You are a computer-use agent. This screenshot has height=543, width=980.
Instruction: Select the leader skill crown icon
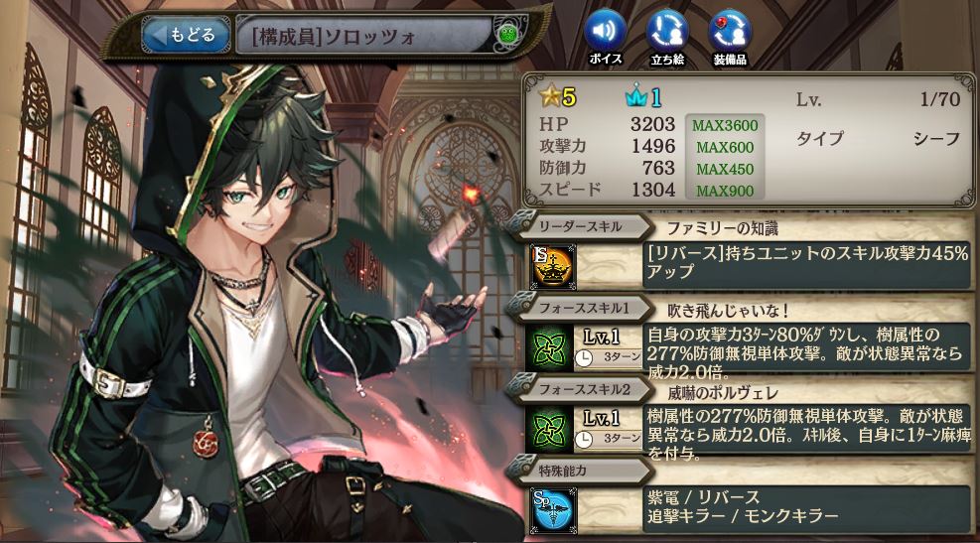(552, 267)
